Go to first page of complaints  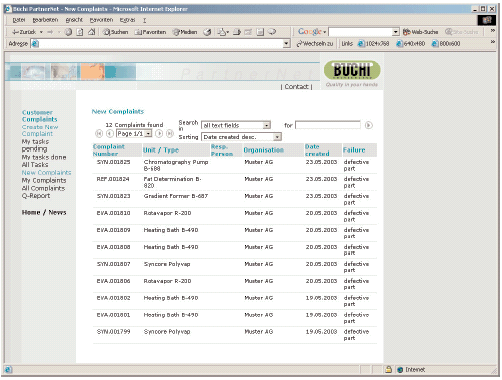(x=99, y=134)
